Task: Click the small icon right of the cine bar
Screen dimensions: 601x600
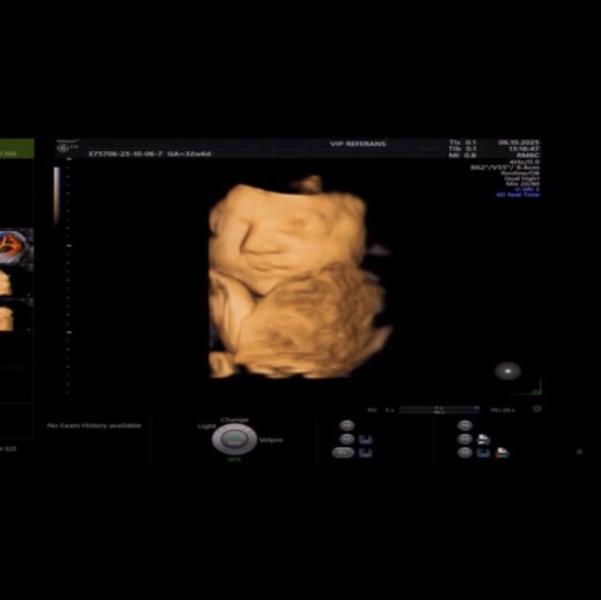Action: click(537, 409)
